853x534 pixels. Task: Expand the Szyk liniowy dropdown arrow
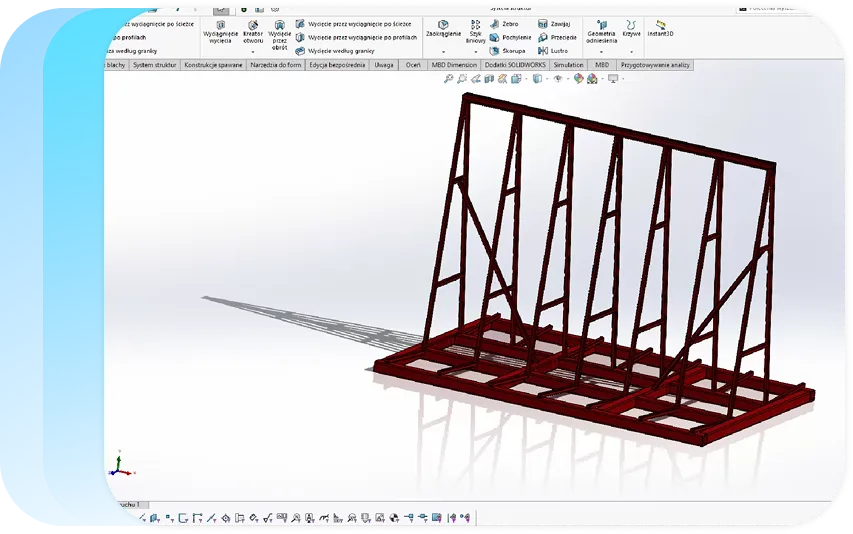pyautogui.click(x=475, y=52)
